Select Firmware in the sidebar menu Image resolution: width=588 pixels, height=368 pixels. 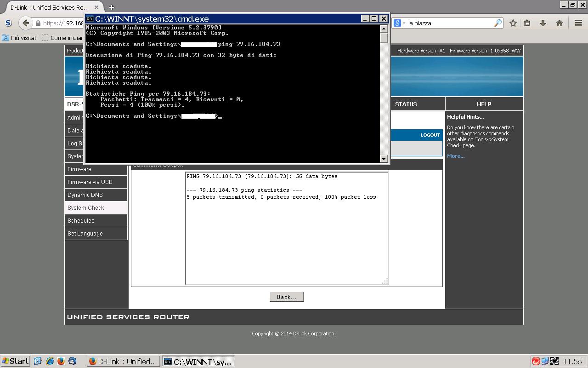[96, 169]
